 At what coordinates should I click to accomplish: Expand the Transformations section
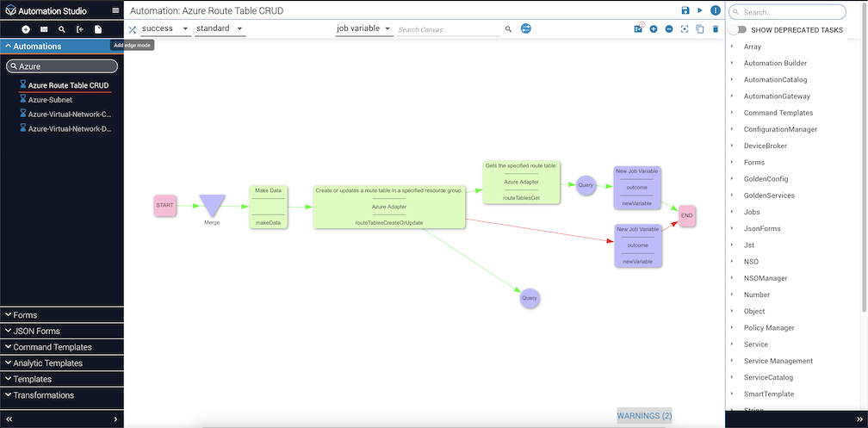click(x=62, y=395)
